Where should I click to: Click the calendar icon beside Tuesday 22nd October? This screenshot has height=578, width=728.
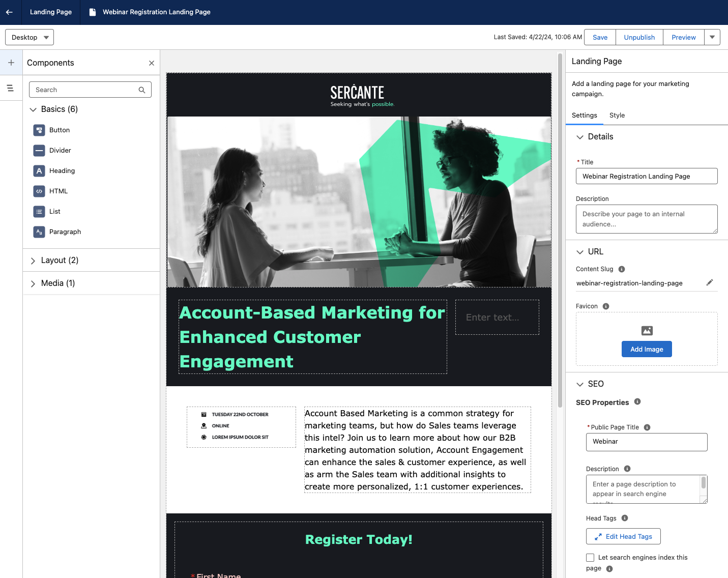(204, 415)
